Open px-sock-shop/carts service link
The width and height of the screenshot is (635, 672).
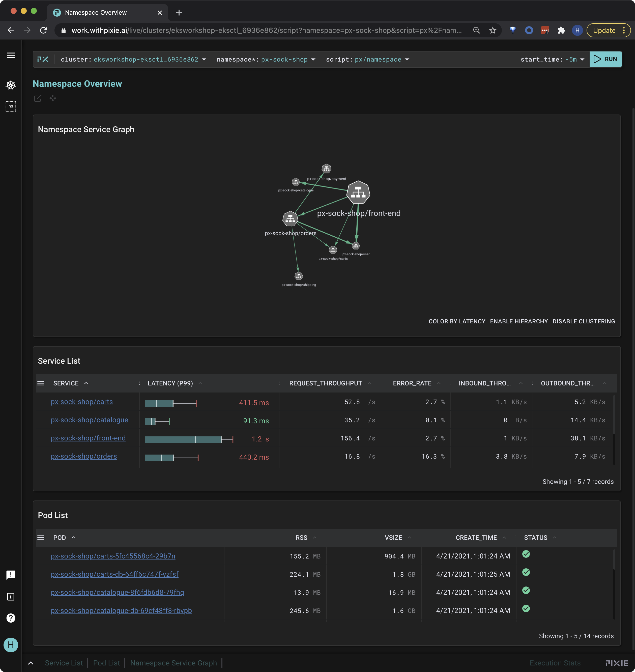[81, 401]
